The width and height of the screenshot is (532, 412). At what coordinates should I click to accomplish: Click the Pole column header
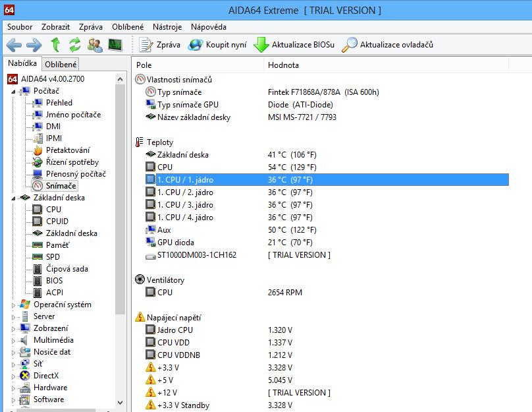[x=198, y=65]
